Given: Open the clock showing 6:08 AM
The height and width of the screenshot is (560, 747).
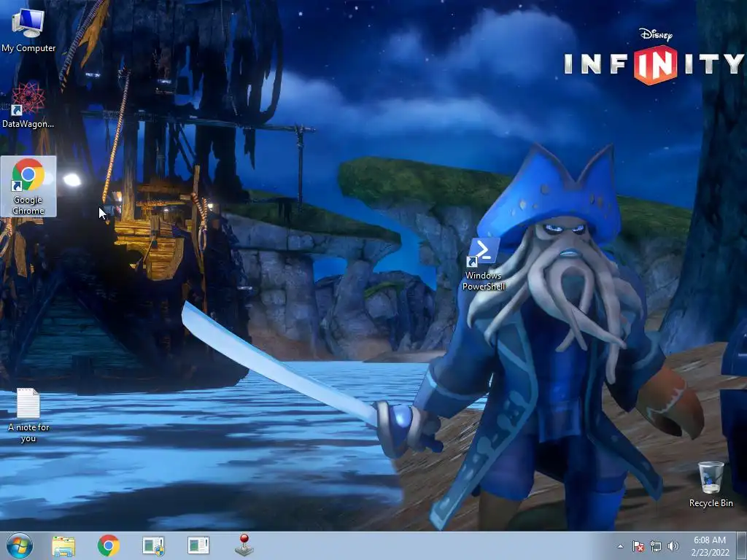Looking at the screenshot, I should (710, 546).
